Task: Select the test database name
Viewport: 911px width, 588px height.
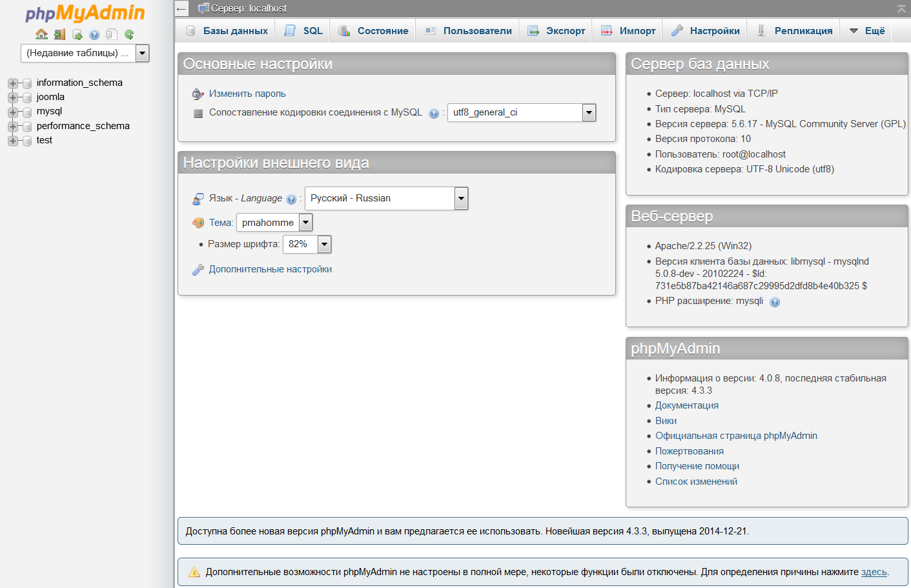Action: (x=45, y=140)
